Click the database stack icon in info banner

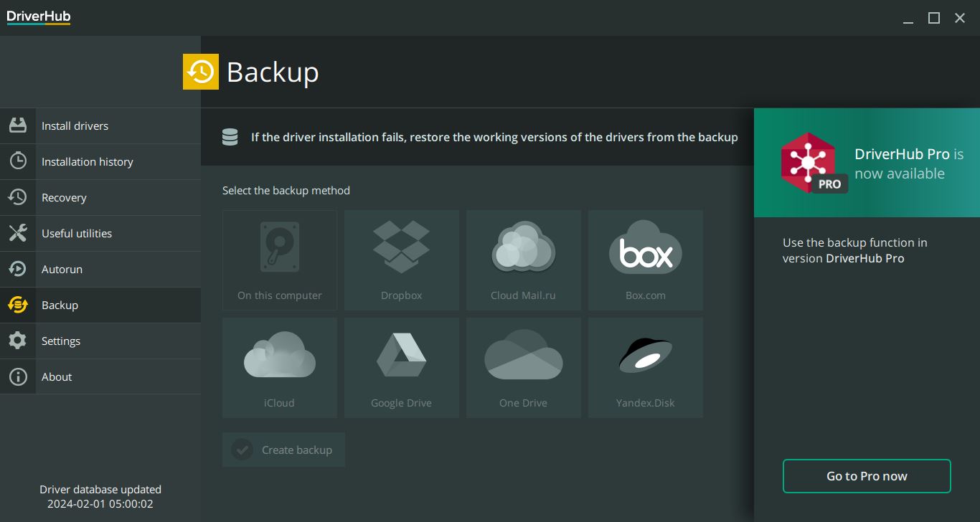[230, 137]
